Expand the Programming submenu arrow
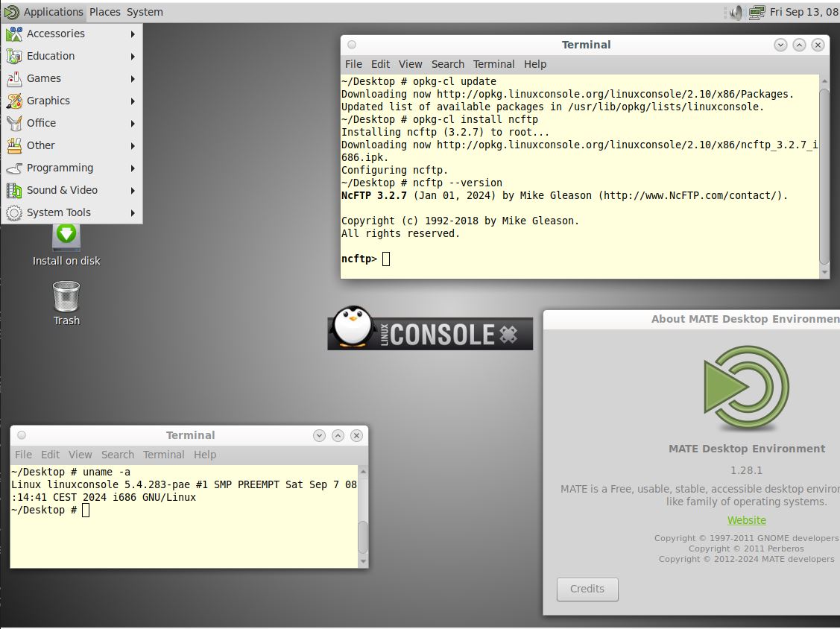The height and width of the screenshot is (629, 840). 133,168
